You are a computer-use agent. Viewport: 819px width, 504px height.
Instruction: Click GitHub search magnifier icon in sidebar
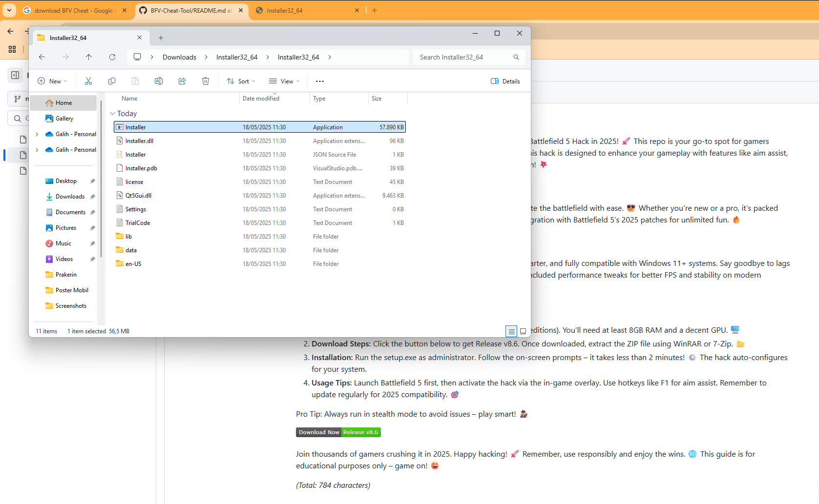18,119
